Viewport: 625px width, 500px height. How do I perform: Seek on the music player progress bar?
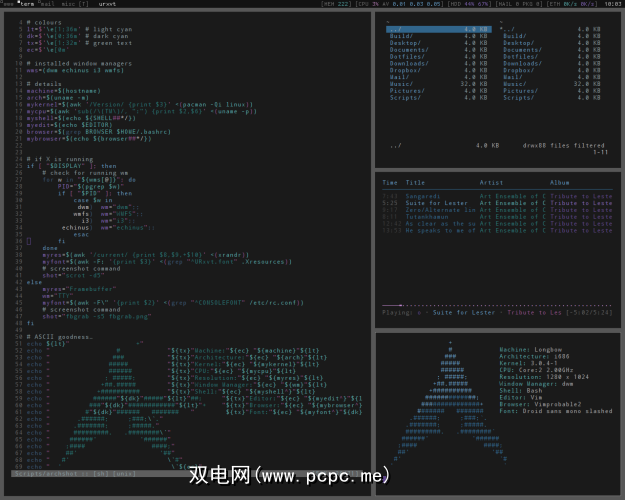[497, 305]
